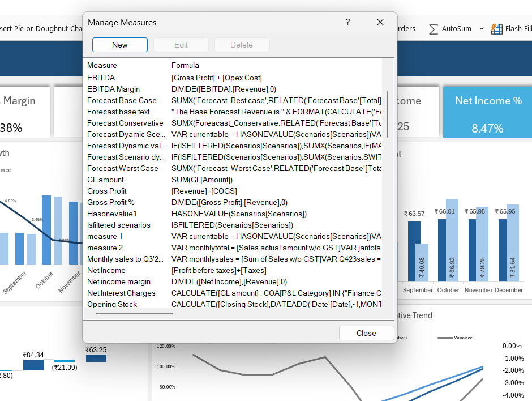Select the Opening Stock measure
532x401 pixels.
(x=112, y=304)
